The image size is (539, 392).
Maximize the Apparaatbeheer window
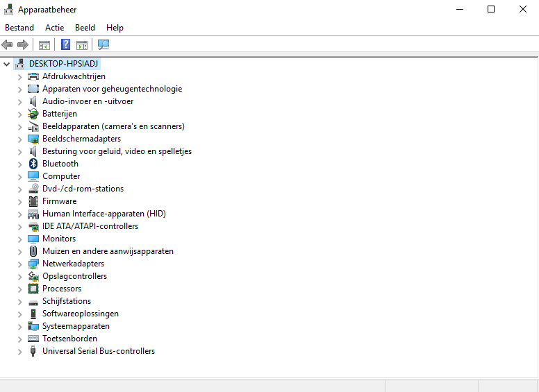tap(491, 9)
